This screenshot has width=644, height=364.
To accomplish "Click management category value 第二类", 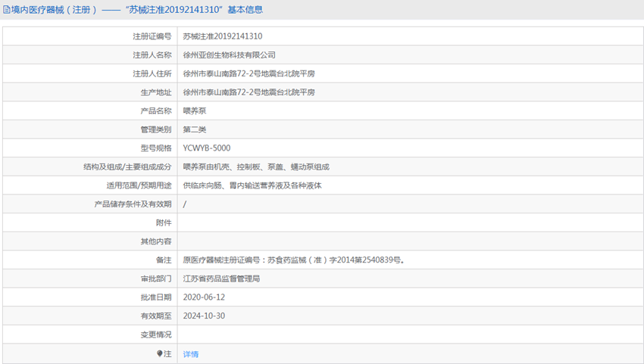I will [195, 129].
